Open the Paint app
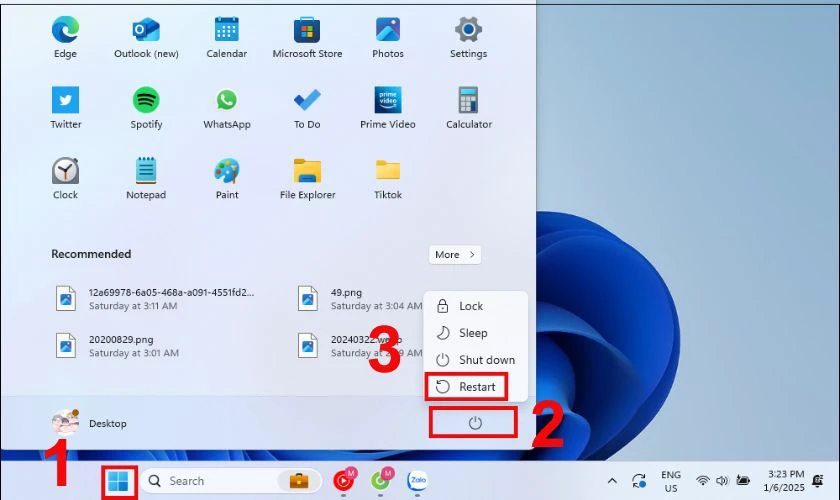Image resolution: width=840 pixels, height=500 pixels. [227, 178]
